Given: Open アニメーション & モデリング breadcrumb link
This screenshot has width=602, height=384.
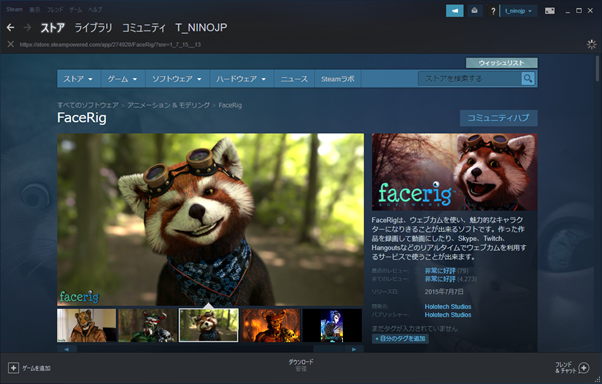Looking at the screenshot, I should (x=169, y=105).
